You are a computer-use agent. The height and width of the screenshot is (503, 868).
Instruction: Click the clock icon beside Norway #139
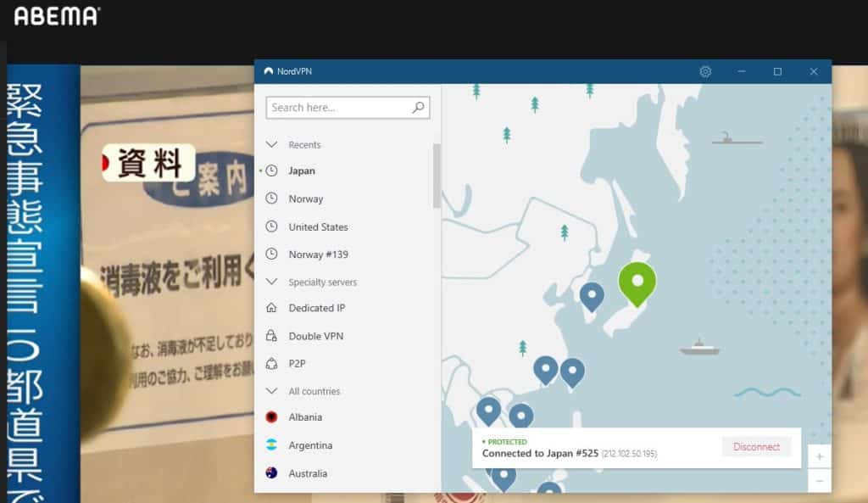click(x=271, y=254)
